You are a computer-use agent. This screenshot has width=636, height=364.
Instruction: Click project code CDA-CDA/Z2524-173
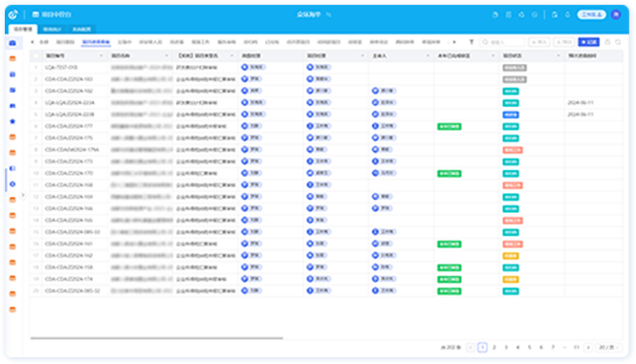69,161
